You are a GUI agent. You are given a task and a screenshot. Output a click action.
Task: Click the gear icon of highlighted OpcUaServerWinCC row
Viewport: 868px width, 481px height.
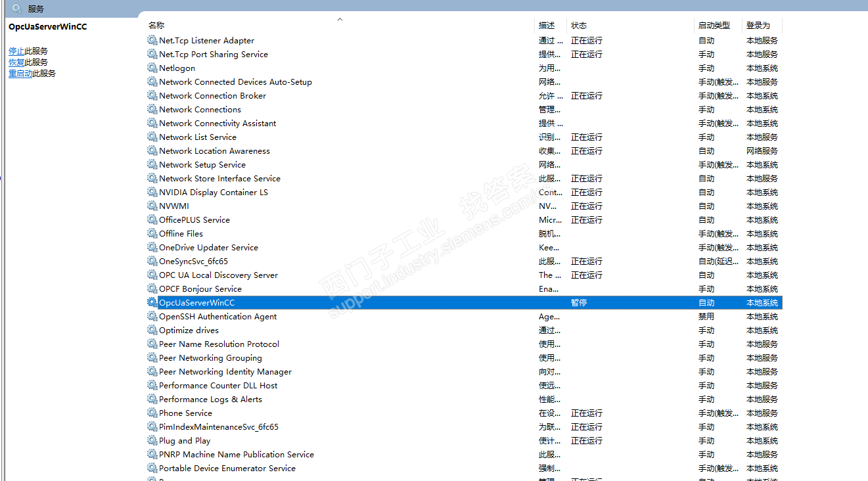click(152, 302)
